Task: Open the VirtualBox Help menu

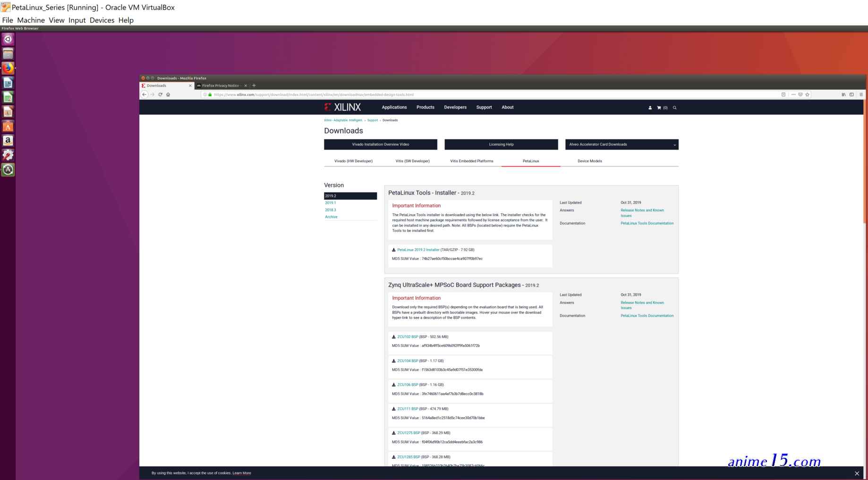Action: point(126,20)
